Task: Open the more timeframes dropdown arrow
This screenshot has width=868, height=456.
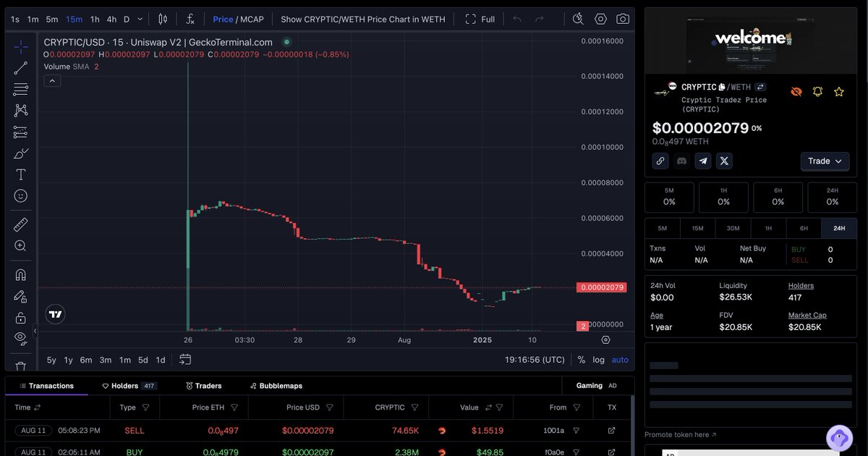Action: pyautogui.click(x=140, y=20)
